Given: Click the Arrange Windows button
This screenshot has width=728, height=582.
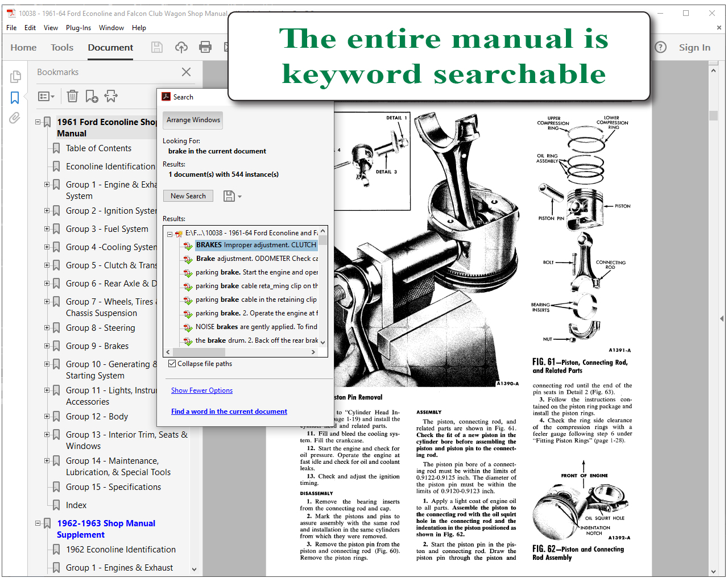Looking at the screenshot, I should pyautogui.click(x=193, y=120).
